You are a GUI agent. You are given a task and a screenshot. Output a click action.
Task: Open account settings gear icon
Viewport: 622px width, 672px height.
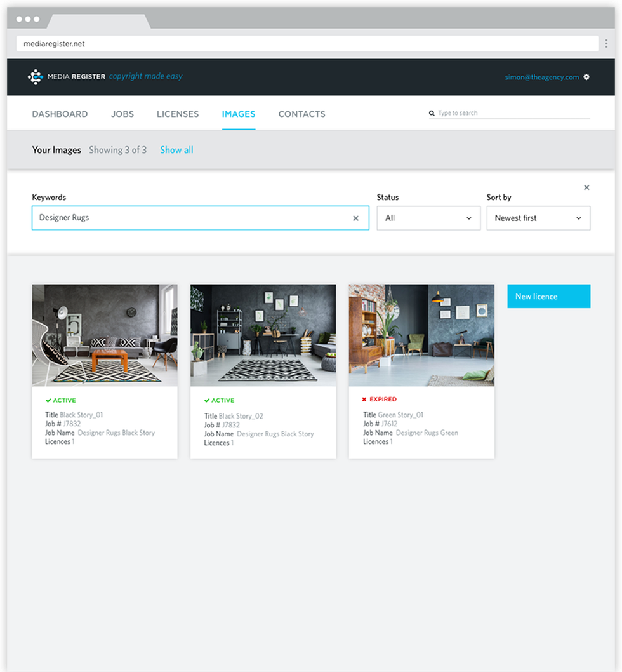[x=586, y=77]
